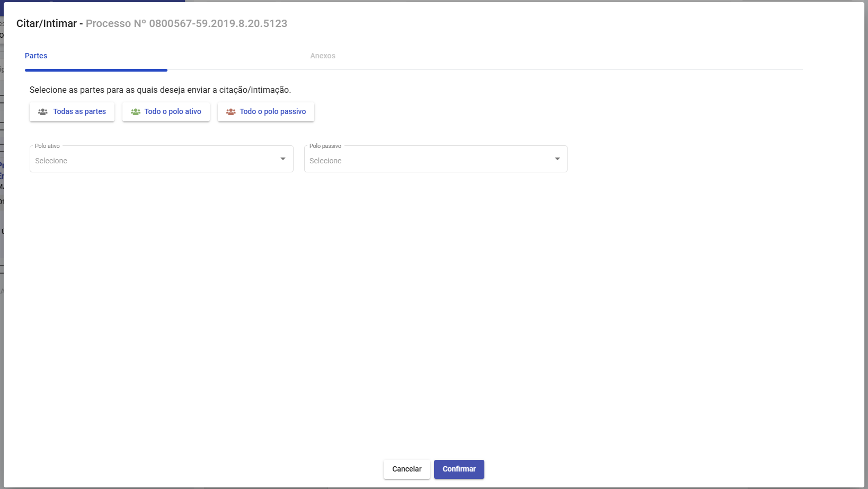
Task: Cancel the Citar/Intimar dialog
Action: pos(407,469)
